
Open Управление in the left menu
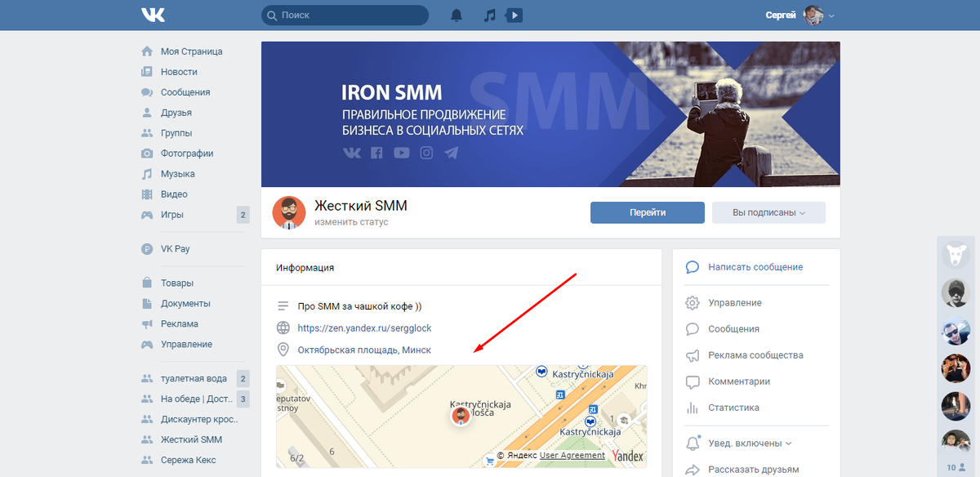tap(186, 344)
